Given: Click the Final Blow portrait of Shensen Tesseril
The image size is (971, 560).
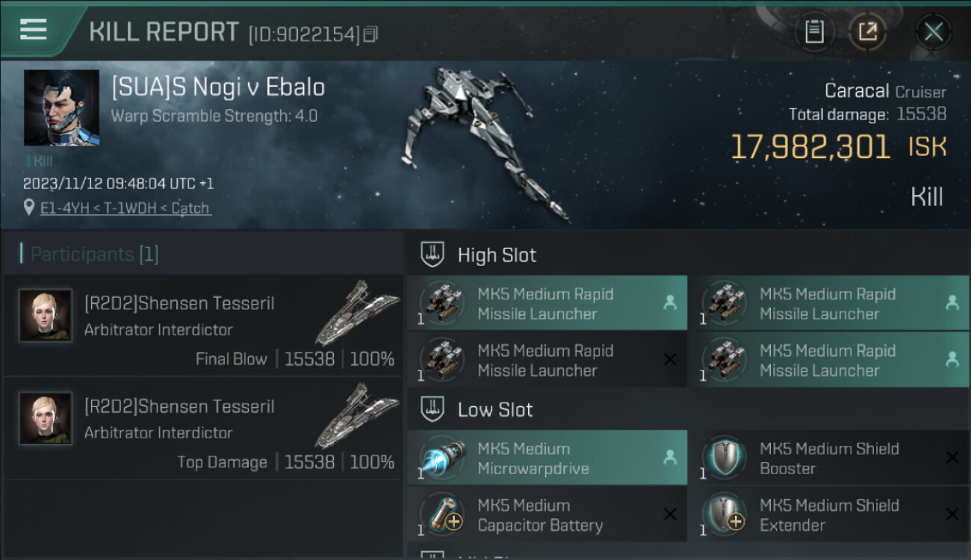Looking at the screenshot, I should coord(46,315).
